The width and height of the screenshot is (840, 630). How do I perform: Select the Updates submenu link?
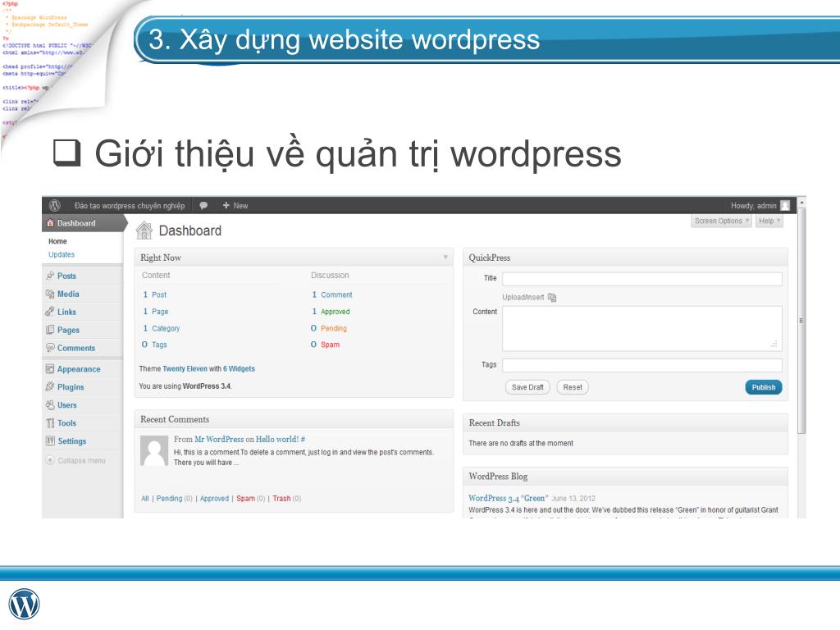(62, 254)
